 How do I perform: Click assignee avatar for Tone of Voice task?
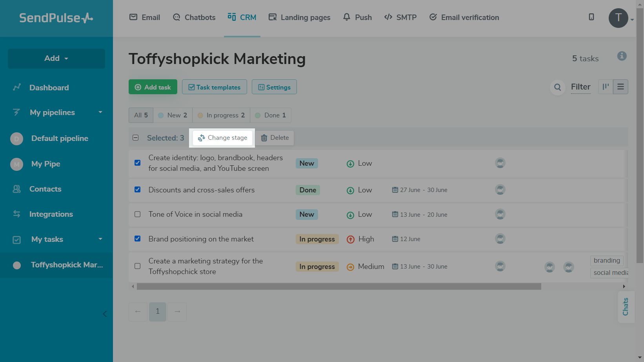500,214
